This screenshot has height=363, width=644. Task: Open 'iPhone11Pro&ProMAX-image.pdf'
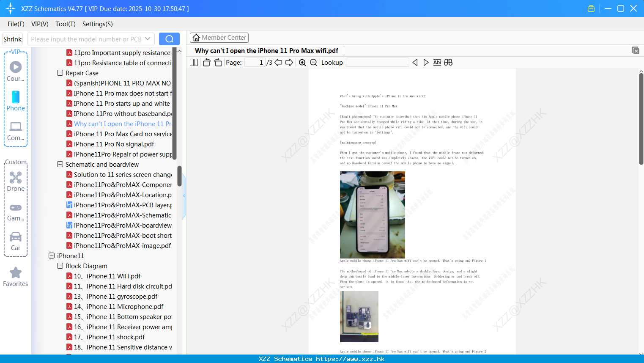(x=118, y=245)
